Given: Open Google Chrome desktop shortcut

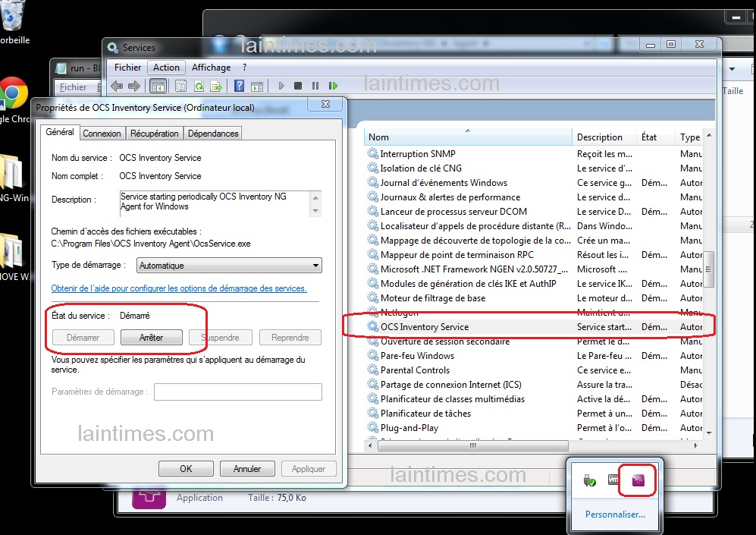Looking at the screenshot, I should [x=14, y=93].
